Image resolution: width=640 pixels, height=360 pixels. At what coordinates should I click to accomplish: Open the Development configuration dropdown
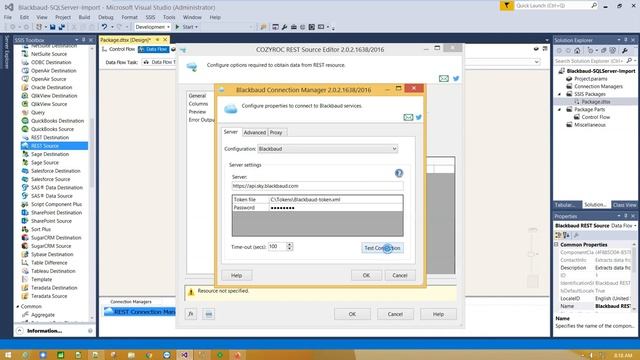(x=153, y=27)
